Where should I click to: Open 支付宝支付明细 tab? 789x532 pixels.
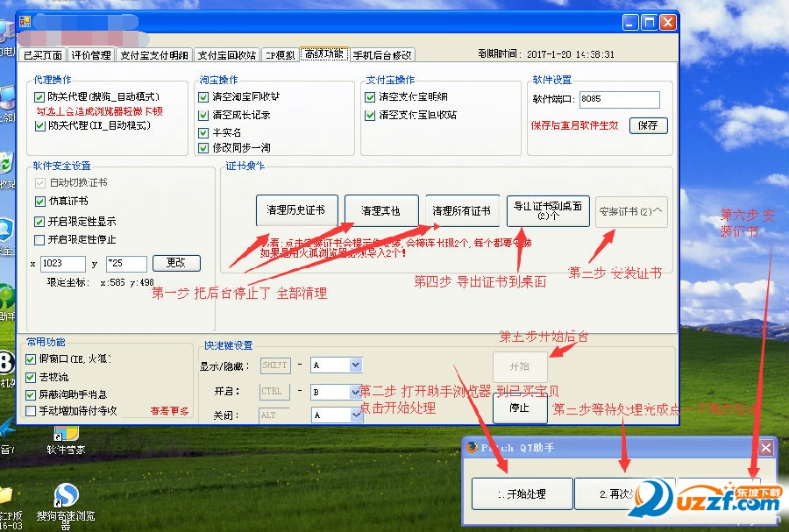(154, 55)
